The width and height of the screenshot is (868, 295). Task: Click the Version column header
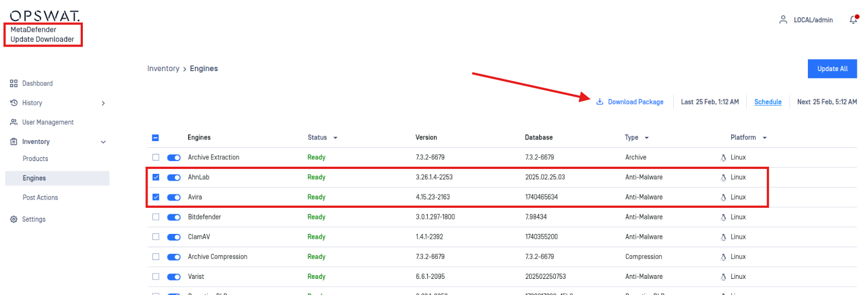point(426,138)
